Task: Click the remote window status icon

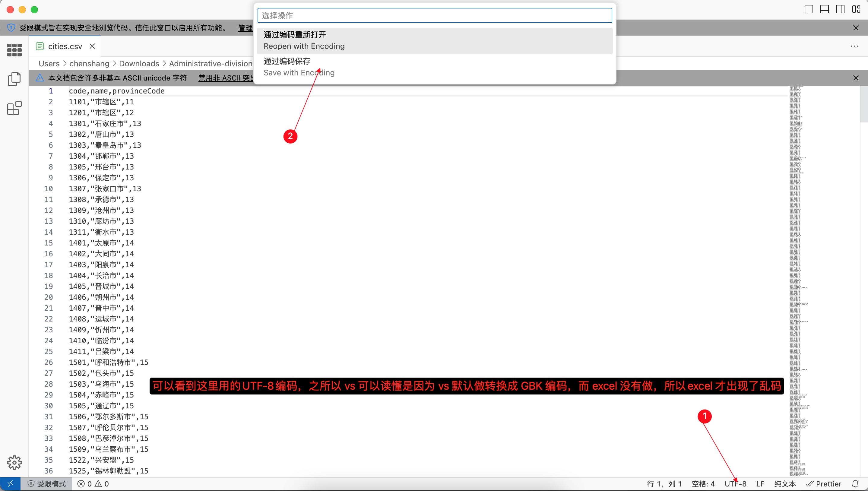Action: pyautogui.click(x=10, y=484)
